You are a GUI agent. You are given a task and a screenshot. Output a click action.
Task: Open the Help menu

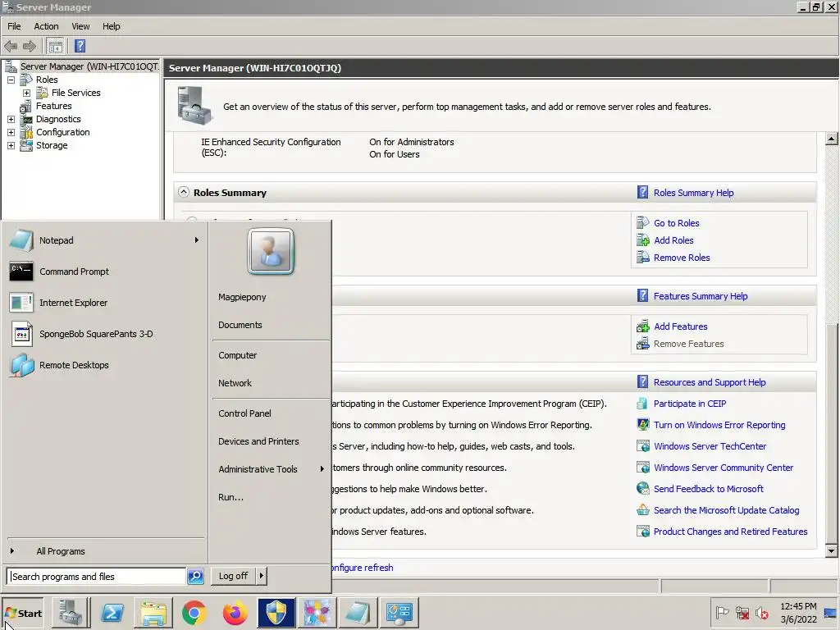pos(112,26)
